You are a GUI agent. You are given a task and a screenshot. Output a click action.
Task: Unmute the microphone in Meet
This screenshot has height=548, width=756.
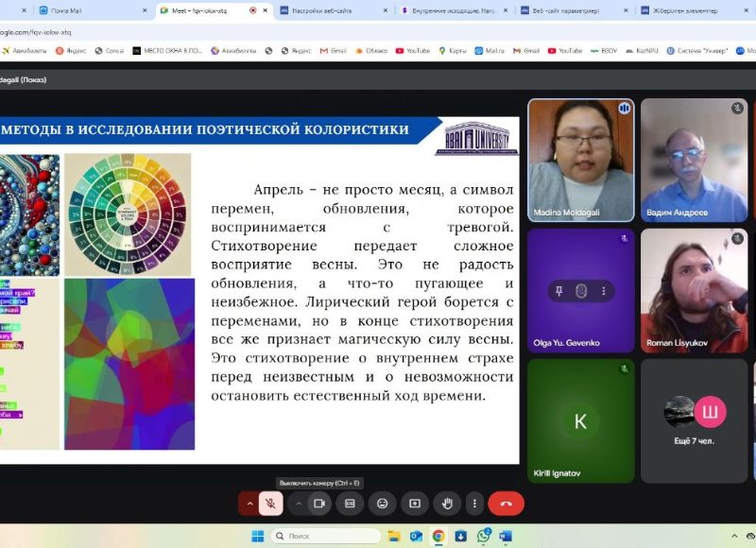click(x=270, y=504)
